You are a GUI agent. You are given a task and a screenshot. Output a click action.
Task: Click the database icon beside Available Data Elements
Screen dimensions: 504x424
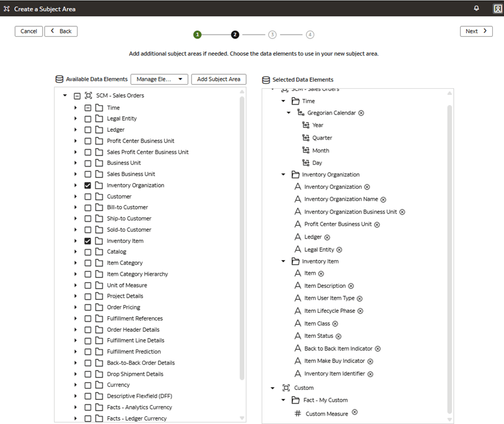pos(58,79)
